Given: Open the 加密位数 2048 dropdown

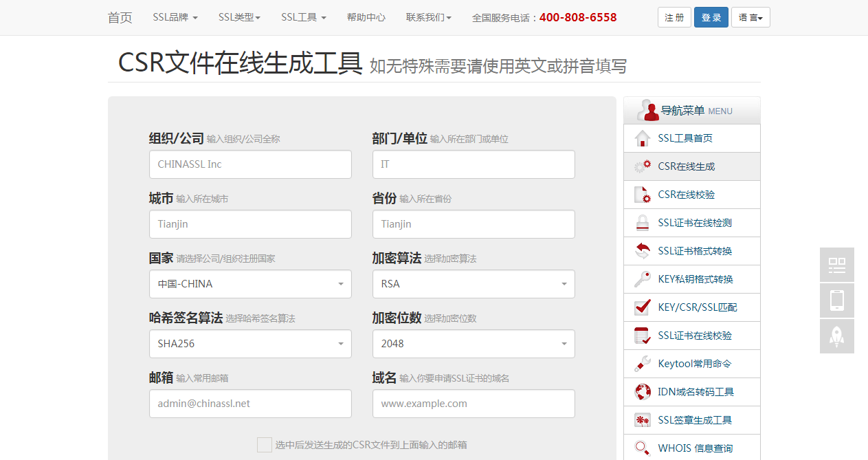Looking at the screenshot, I should [474, 344].
